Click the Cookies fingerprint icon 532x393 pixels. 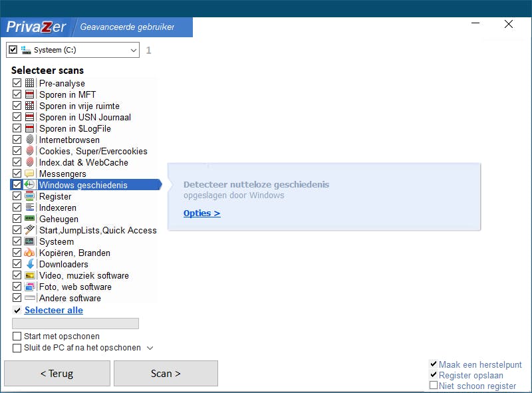[29, 151]
